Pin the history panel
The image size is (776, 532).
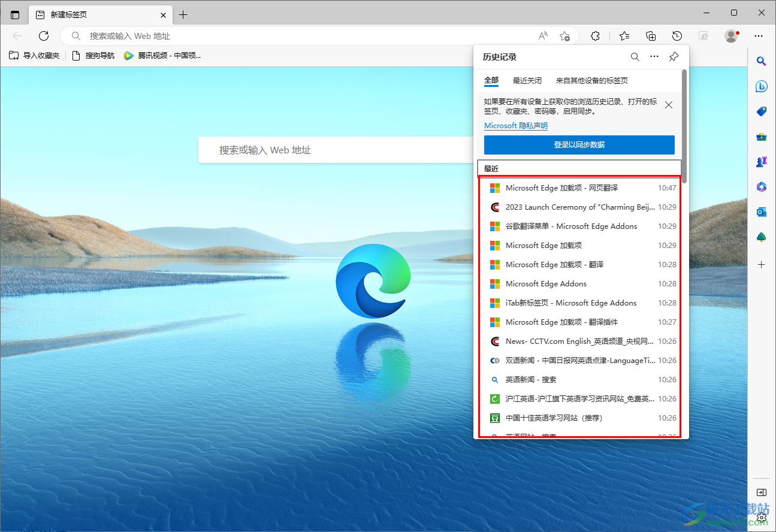pos(674,57)
